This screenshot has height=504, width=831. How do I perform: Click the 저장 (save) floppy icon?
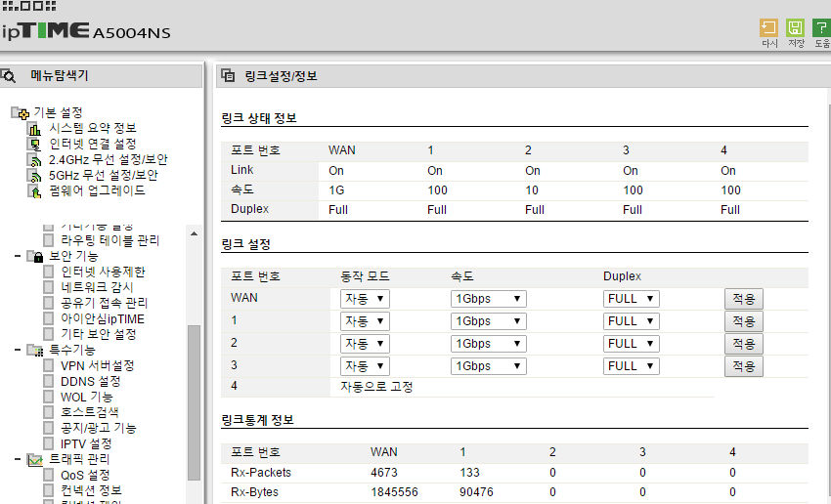point(796,28)
